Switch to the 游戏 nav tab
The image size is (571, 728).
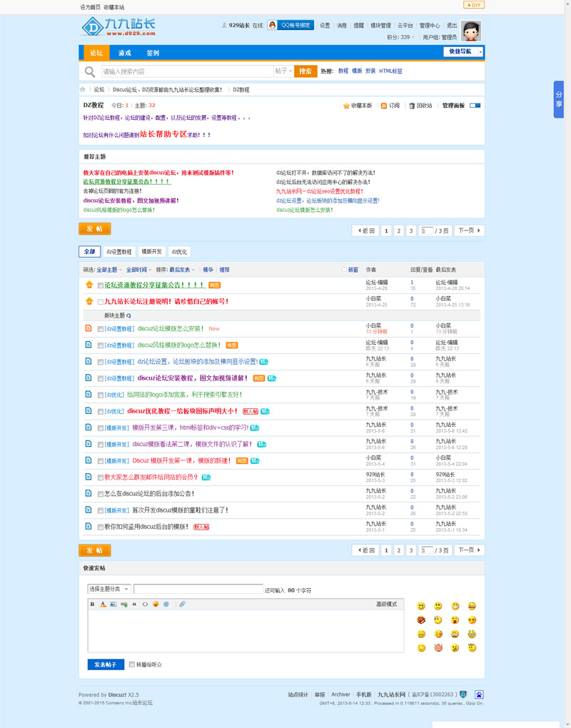point(124,53)
